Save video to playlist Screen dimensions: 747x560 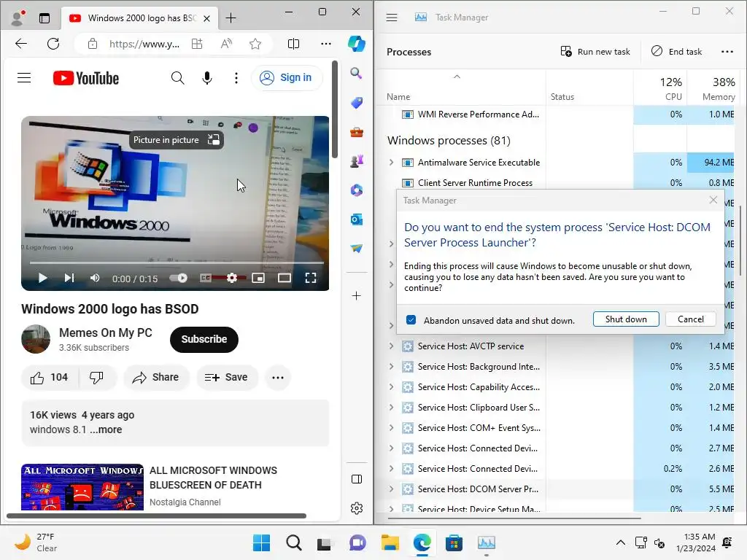pyautogui.click(x=226, y=378)
